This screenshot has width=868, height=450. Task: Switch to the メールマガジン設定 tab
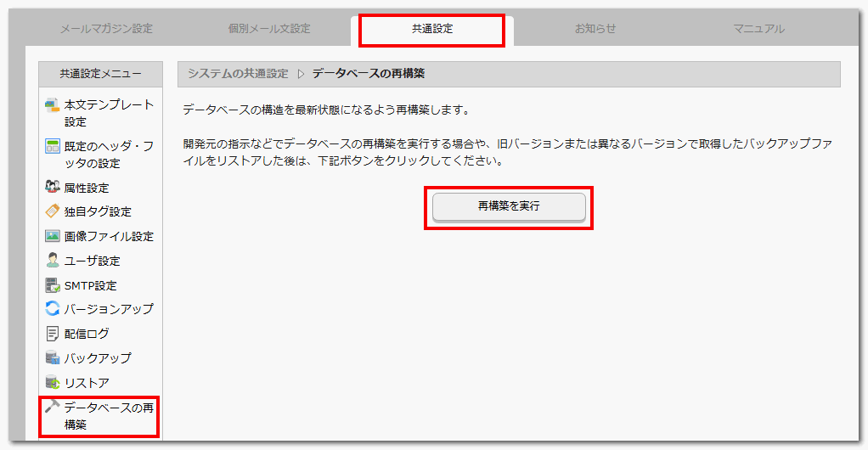click(x=106, y=29)
